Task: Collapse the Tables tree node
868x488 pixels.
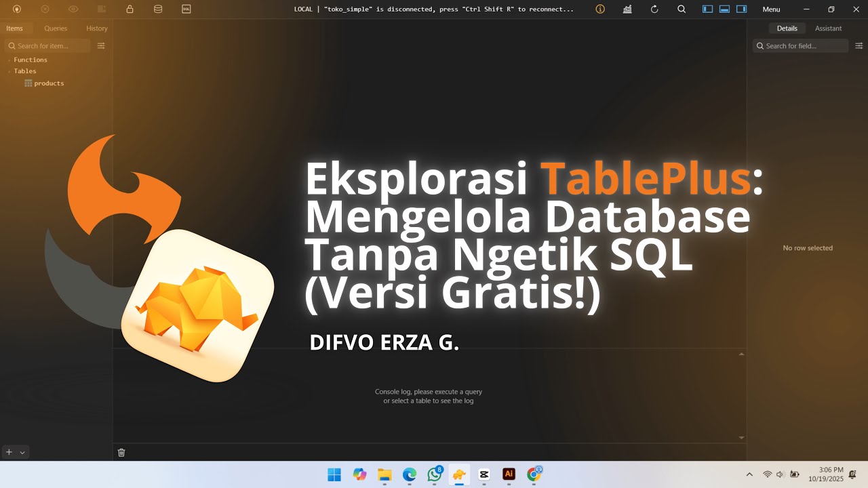Action: (x=9, y=71)
